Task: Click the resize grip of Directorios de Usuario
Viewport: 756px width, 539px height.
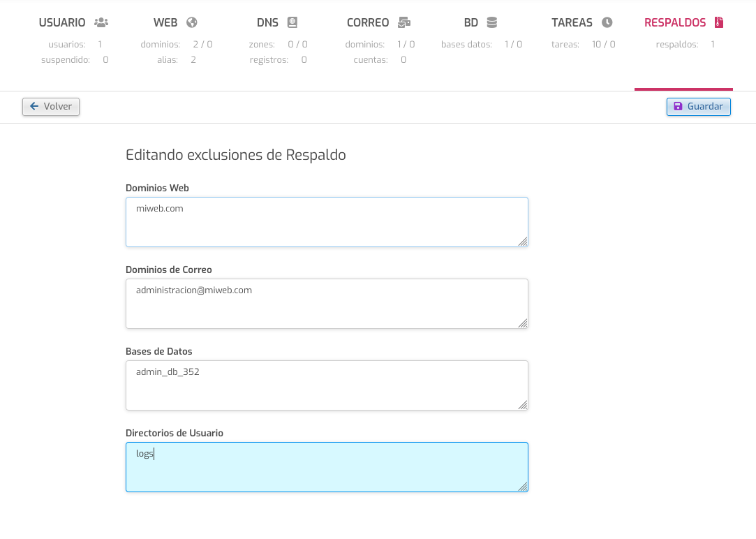Action: pyautogui.click(x=523, y=487)
